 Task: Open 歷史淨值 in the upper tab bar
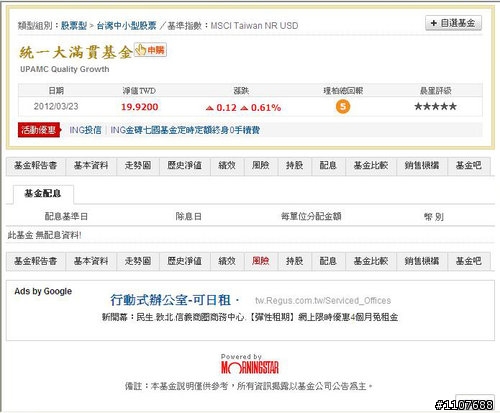[185, 165]
